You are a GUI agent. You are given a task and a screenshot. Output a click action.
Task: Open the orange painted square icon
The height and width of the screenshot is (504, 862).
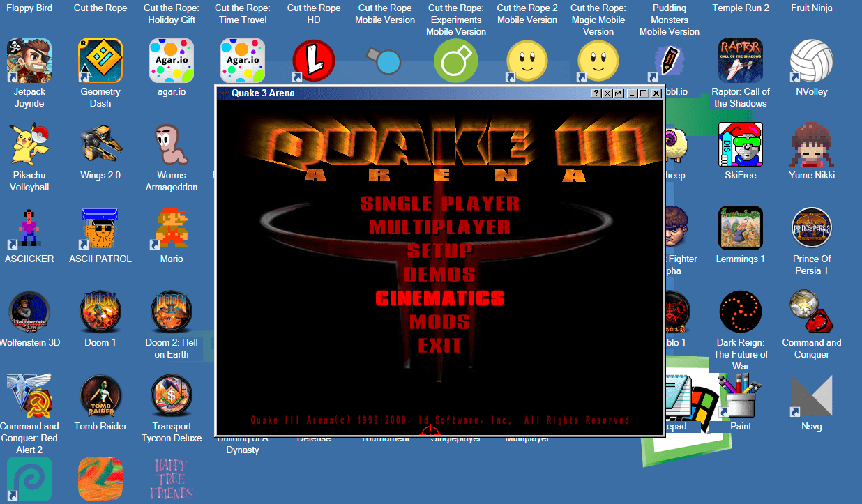point(100,479)
